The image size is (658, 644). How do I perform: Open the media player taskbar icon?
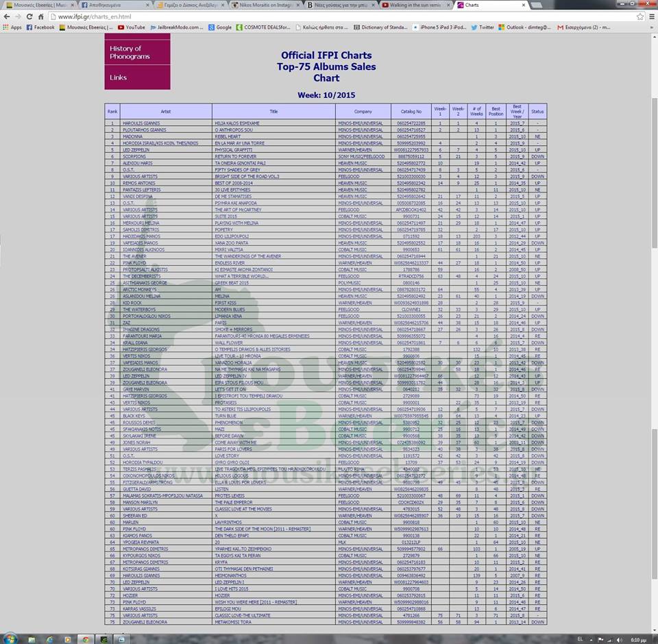(x=68, y=639)
